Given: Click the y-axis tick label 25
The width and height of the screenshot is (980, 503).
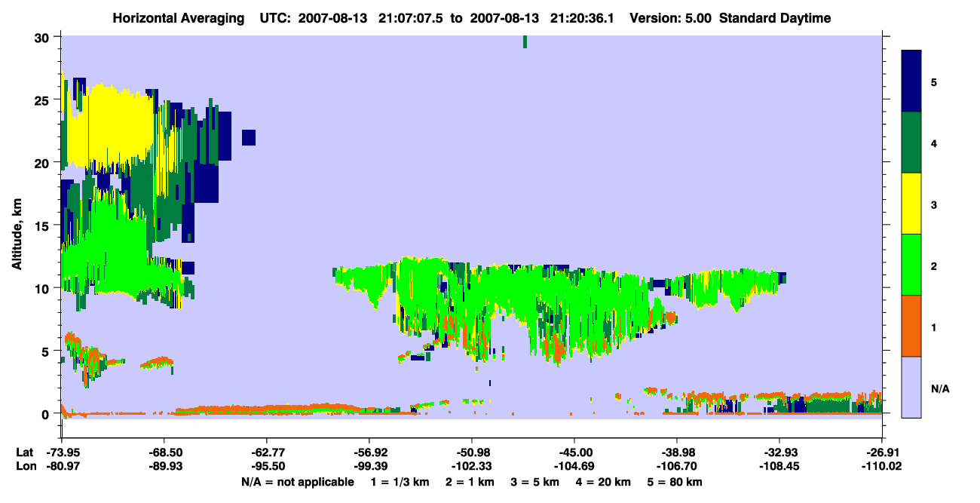Looking at the screenshot, I should [43, 100].
